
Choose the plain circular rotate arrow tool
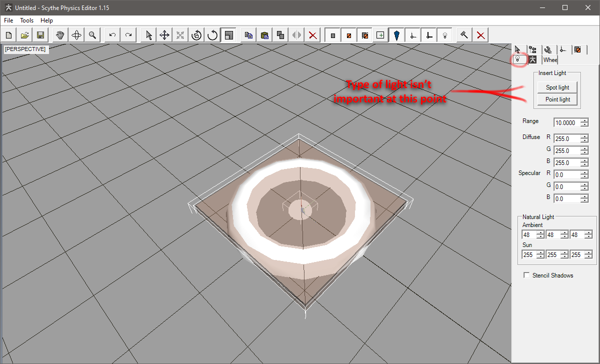212,35
